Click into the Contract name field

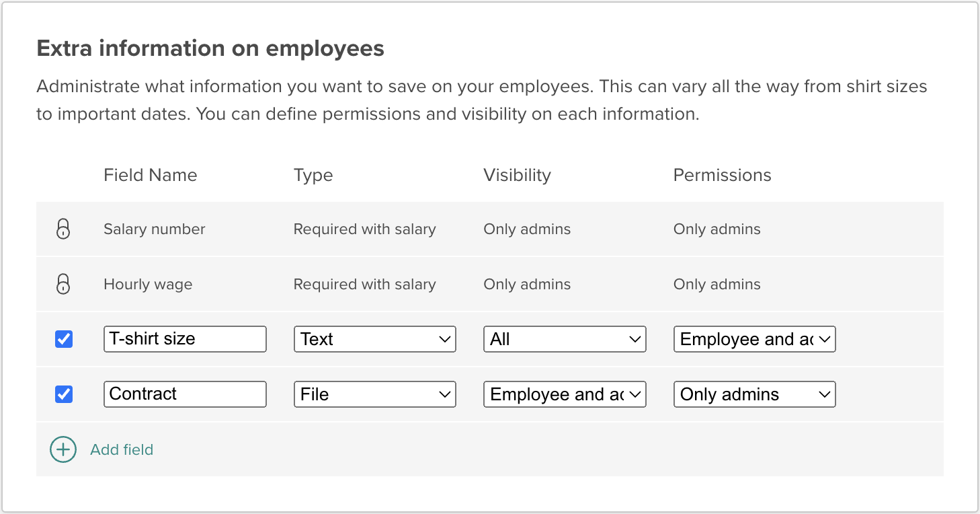coord(185,394)
